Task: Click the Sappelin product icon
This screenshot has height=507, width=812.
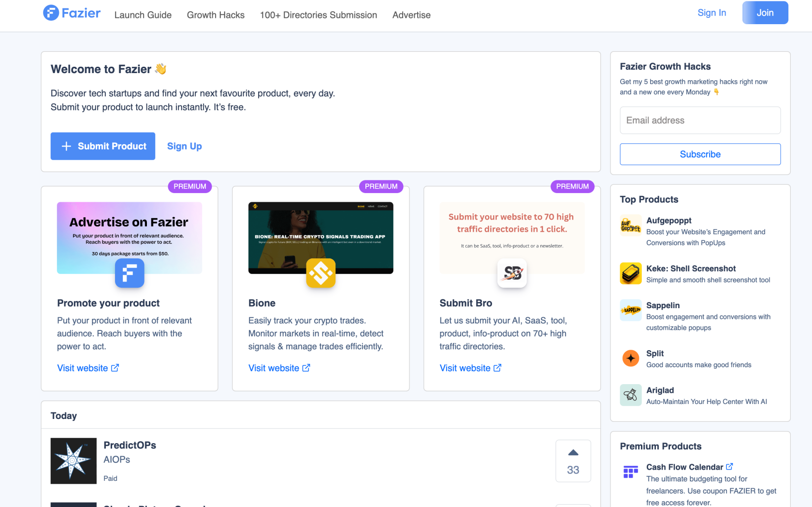Action: [631, 310]
